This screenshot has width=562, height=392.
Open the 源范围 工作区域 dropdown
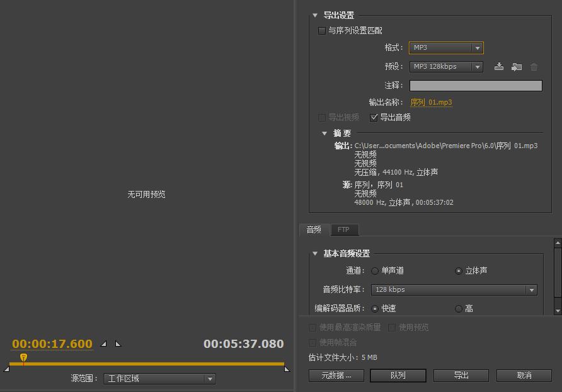pos(159,379)
